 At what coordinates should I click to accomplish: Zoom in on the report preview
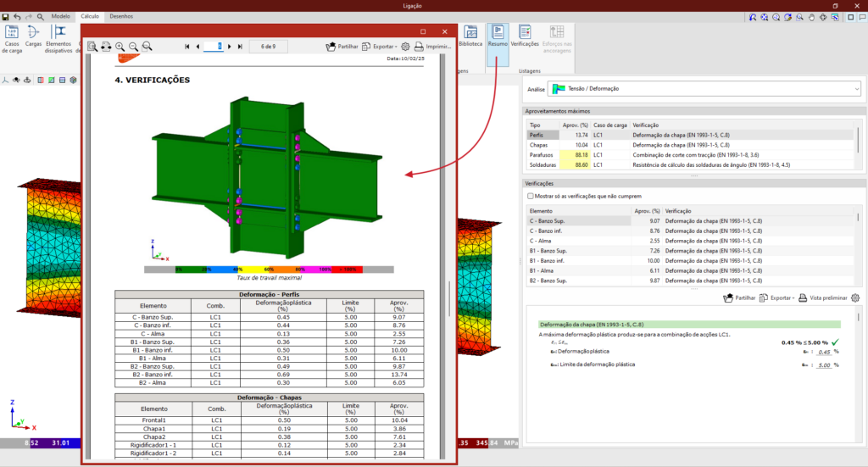[120, 46]
